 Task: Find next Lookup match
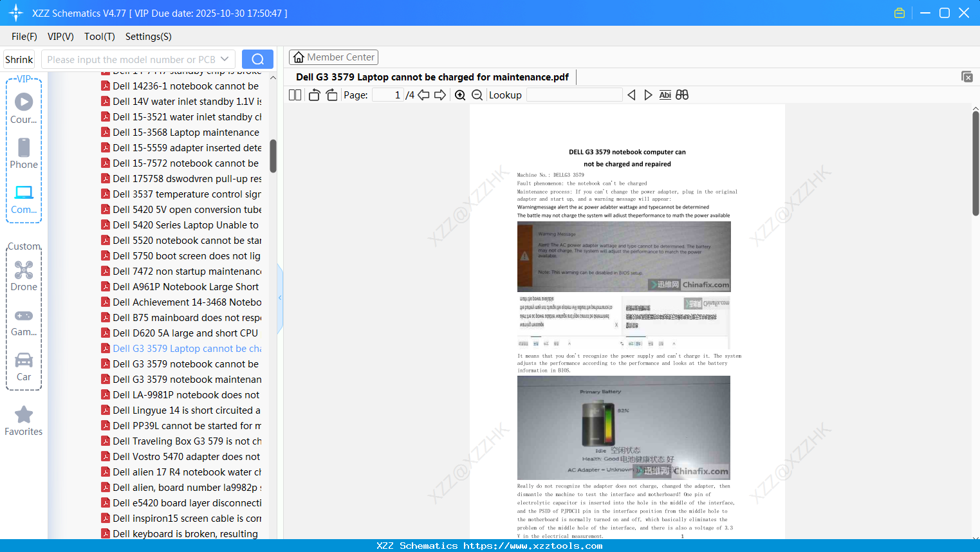click(648, 95)
